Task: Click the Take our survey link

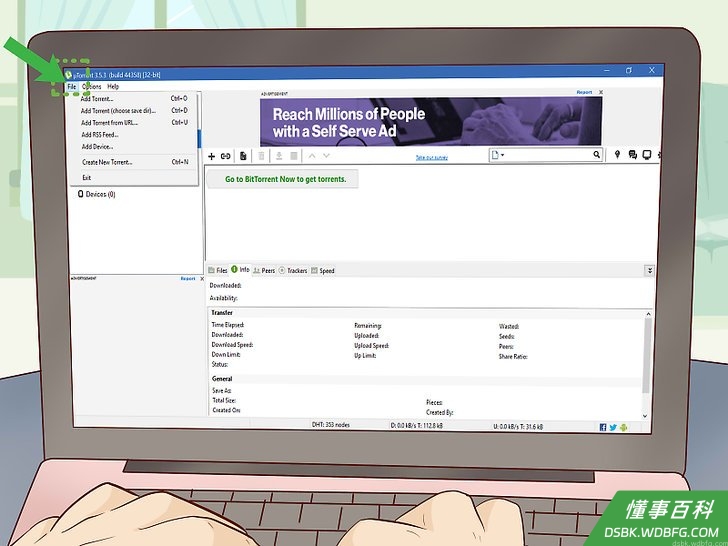Action: [432, 157]
